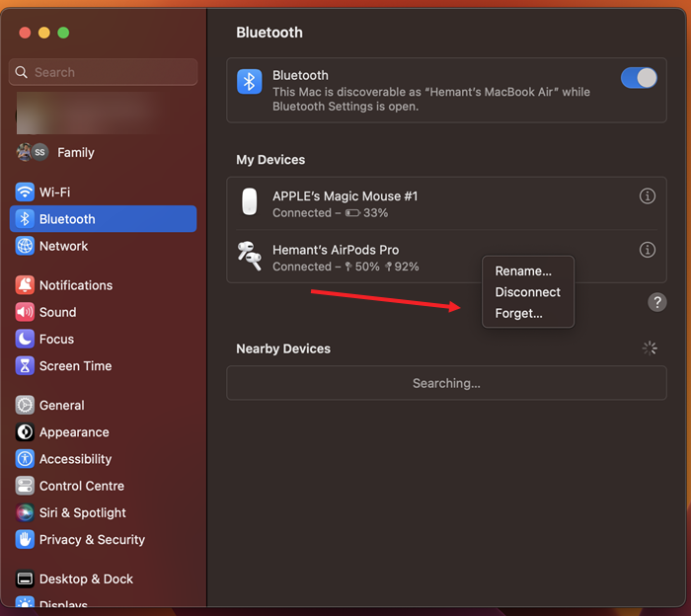Choose Forget... from the context menu
Viewport: 691px width, 616px height.
(518, 313)
